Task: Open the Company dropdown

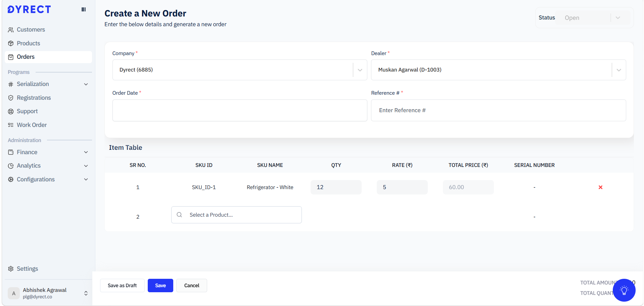Action: pos(360,70)
